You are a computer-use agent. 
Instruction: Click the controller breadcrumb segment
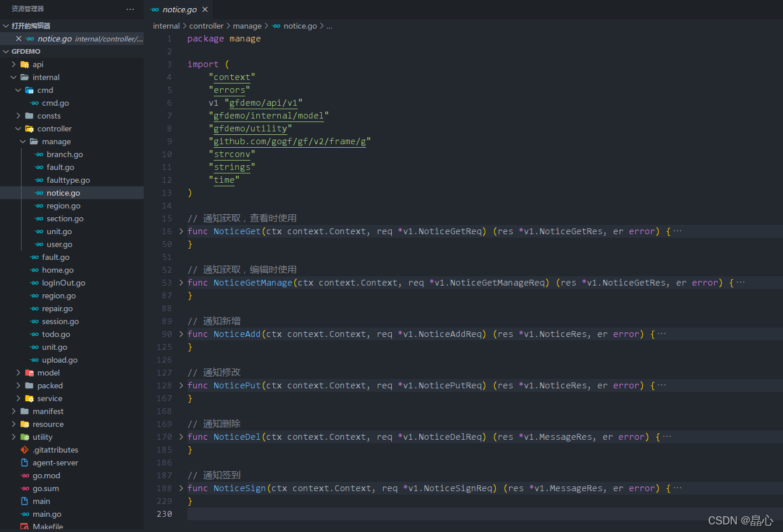pyautogui.click(x=206, y=26)
